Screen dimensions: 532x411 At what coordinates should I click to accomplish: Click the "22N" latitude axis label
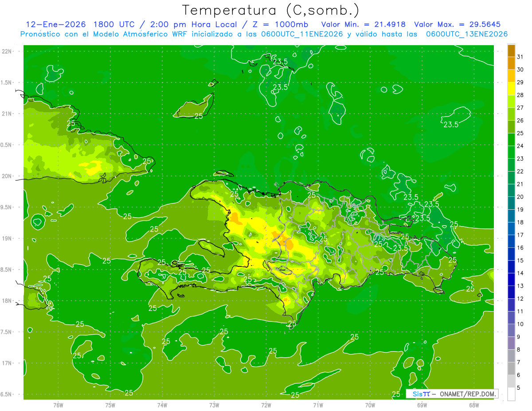coord(7,51)
